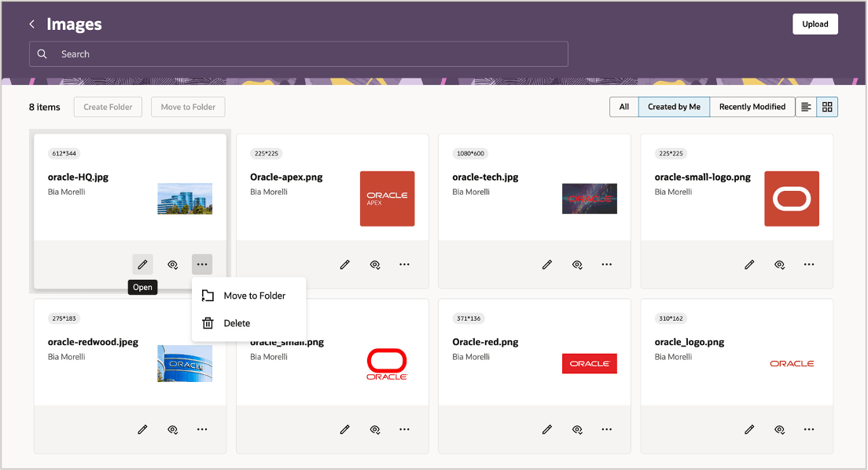Open more actions for oracle-small-logo.png

point(809,265)
